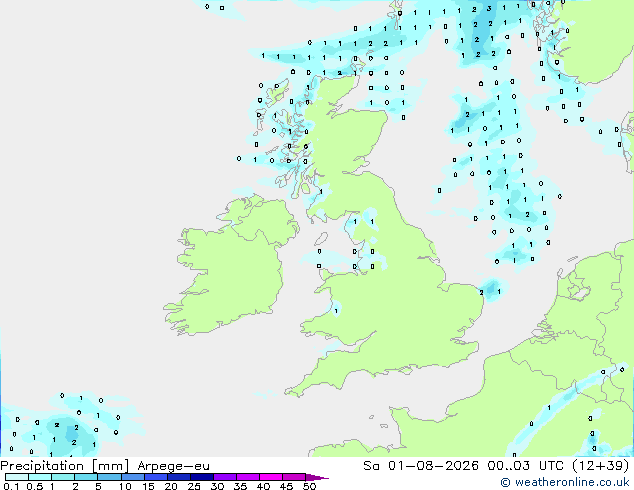Click the '(12+39)' forecast run label
The image size is (634, 490).
601,466
